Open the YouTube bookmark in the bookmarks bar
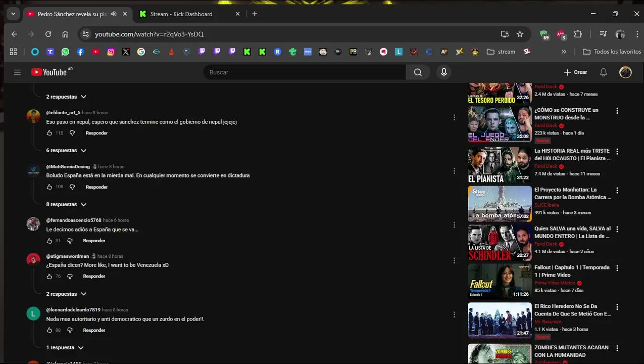 (95, 52)
